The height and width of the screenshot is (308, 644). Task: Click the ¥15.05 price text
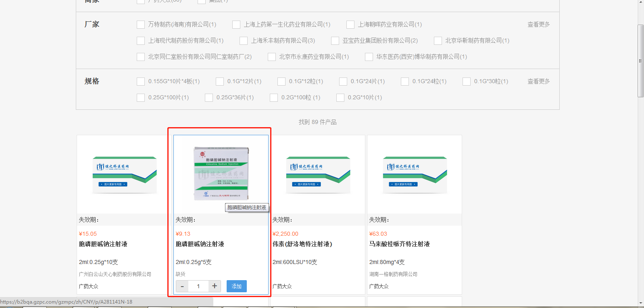click(88, 234)
